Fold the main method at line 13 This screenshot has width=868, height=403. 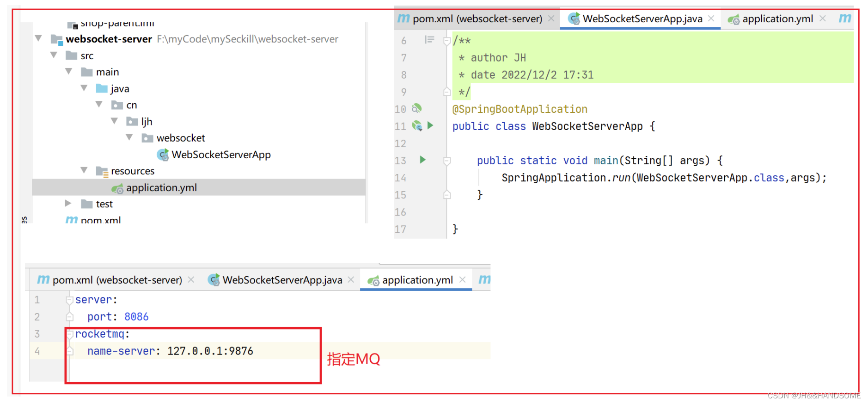tap(446, 161)
